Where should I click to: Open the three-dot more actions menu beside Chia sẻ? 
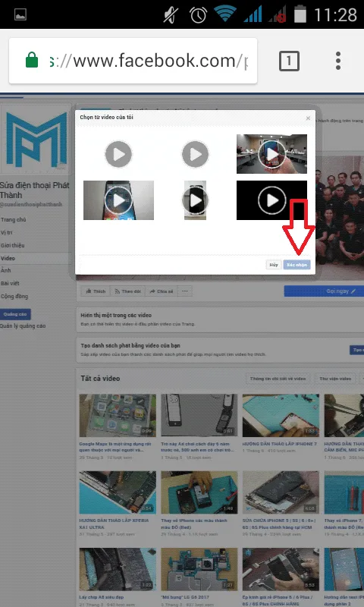point(185,291)
